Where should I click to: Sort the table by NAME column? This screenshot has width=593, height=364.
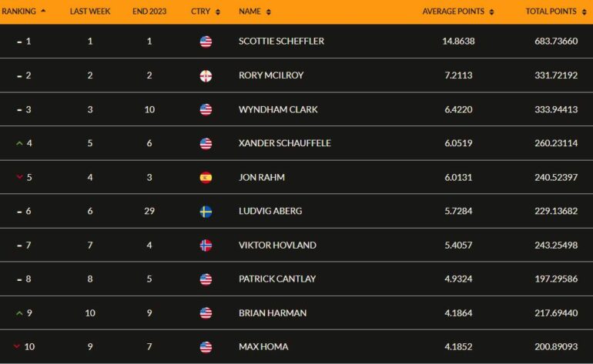click(x=254, y=12)
